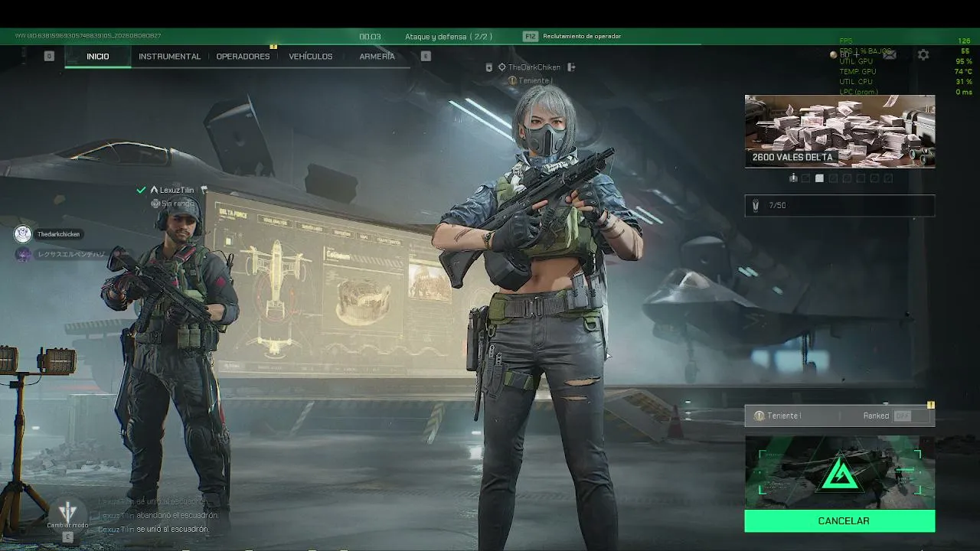Click the UID text in top bar
The width and height of the screenshot is (980, 551).
click(88, 36)
